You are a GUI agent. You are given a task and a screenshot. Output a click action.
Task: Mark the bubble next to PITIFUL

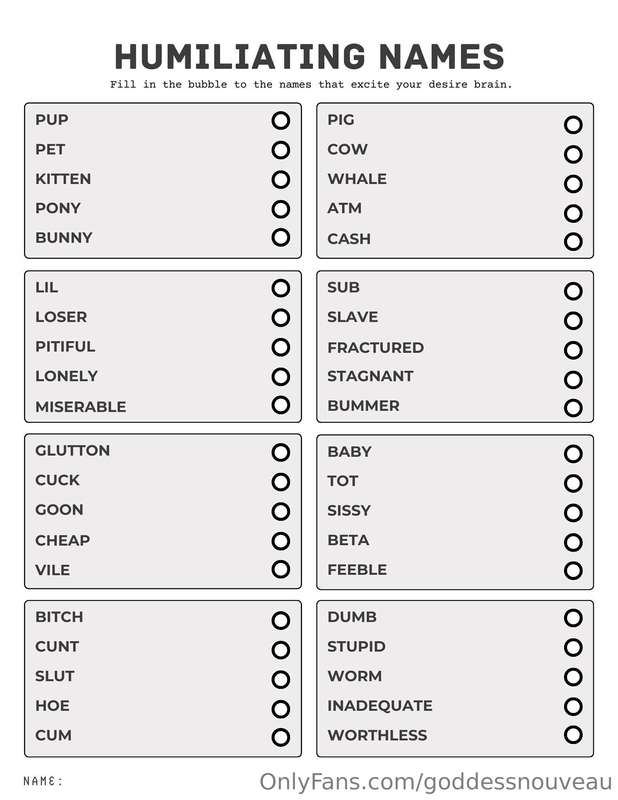(281, 347)
